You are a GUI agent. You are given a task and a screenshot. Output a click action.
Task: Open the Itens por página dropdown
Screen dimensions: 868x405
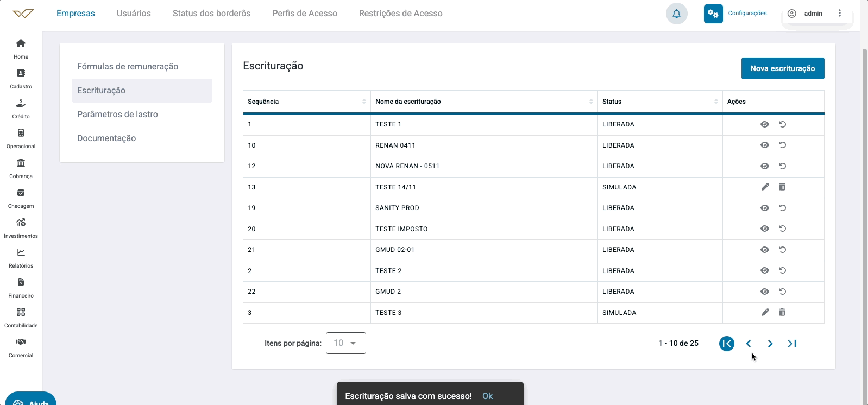click(x=346, y=343)
